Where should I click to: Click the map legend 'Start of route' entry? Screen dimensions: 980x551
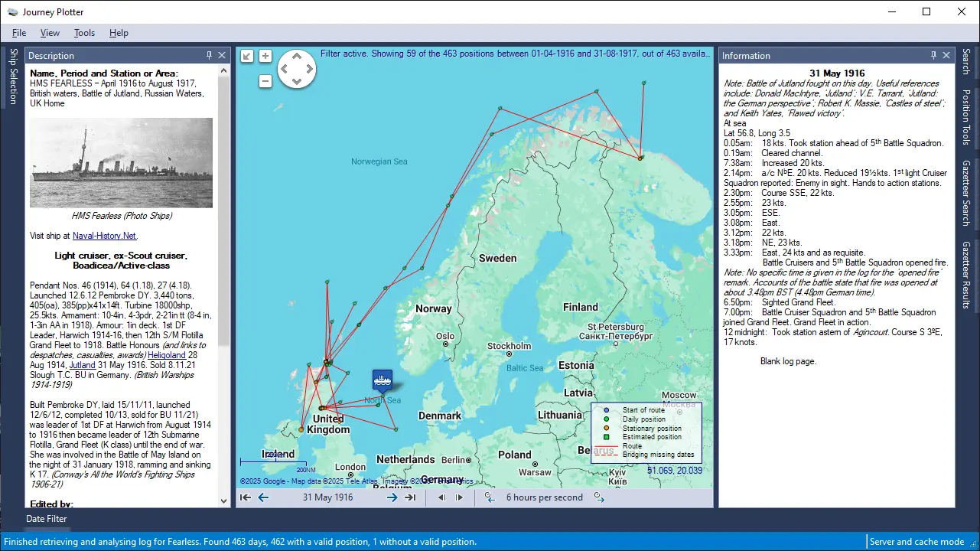tap(643, 410)
